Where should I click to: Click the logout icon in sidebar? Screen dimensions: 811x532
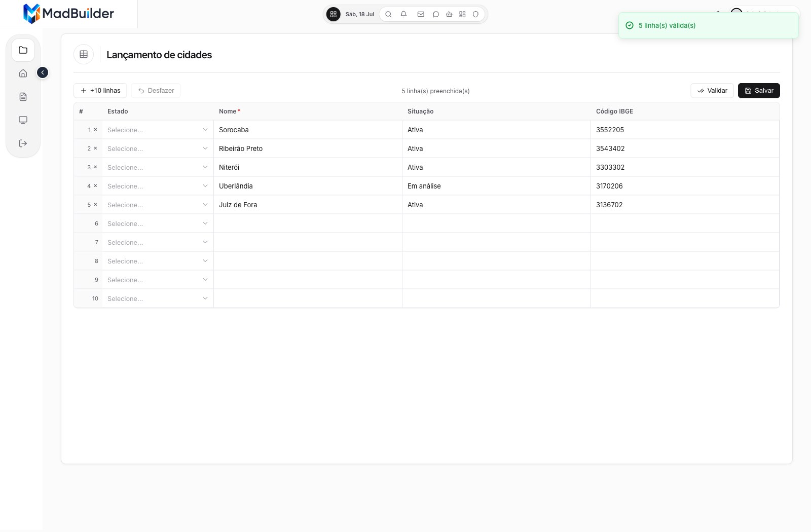tap(23, 143)
